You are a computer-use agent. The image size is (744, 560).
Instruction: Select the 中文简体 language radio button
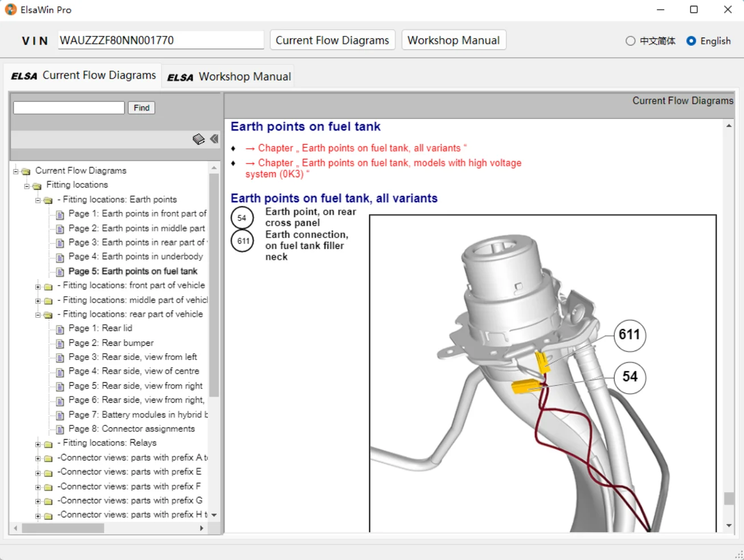click(630, 41)
